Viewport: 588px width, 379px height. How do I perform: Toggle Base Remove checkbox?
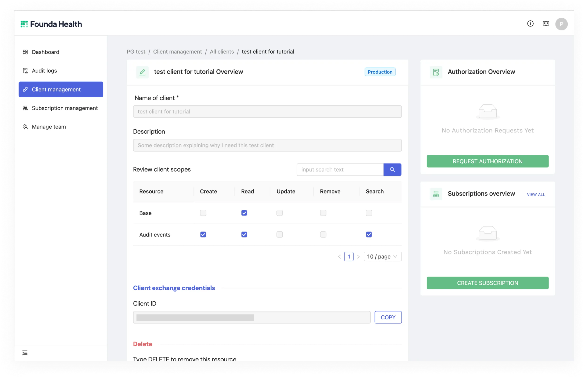coord(323,213)
